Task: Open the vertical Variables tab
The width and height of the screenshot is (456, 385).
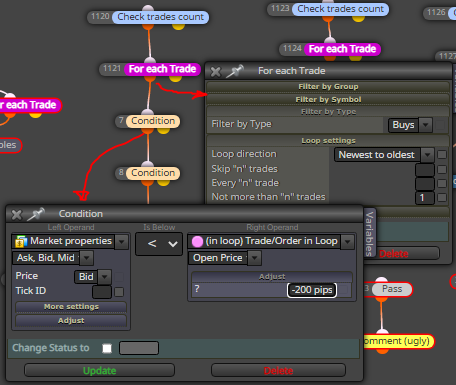Action: coord(369,233)
